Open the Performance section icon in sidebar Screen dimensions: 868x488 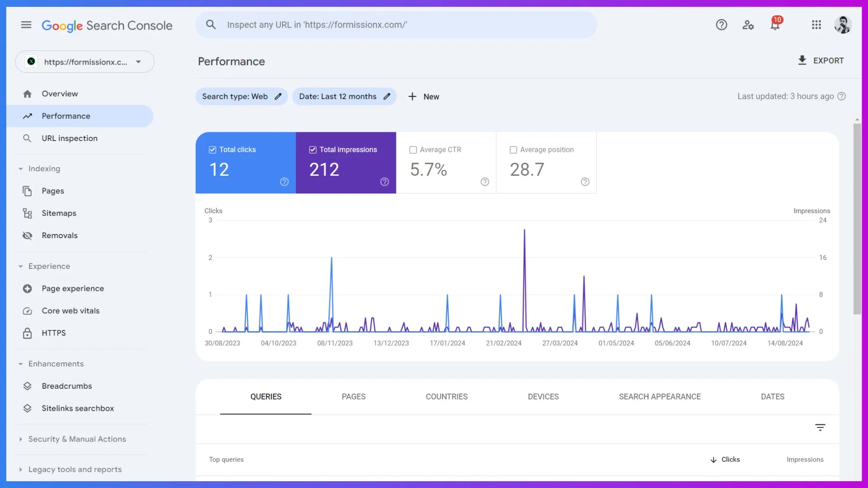click(x=28, y=116)
